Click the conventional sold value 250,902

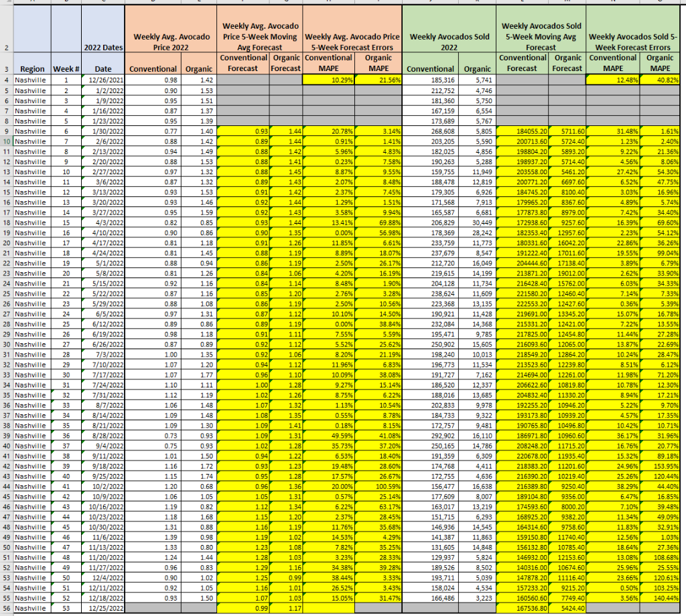(x=431, y=344)
